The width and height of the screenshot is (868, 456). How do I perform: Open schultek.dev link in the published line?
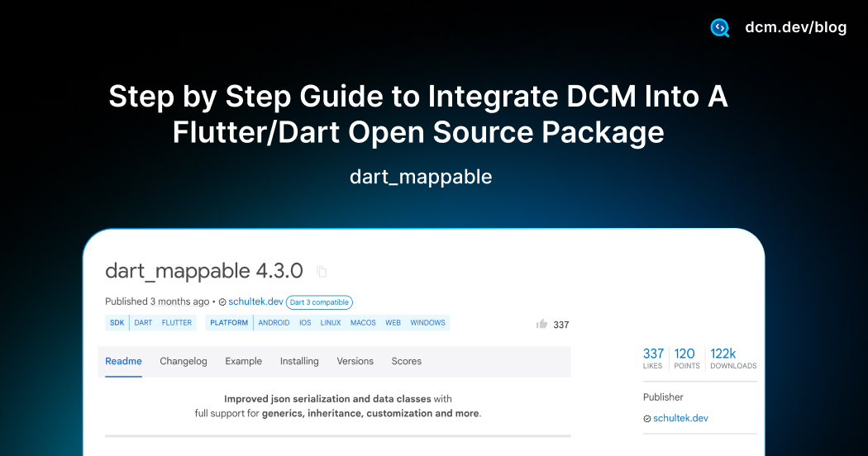point(255,302)
